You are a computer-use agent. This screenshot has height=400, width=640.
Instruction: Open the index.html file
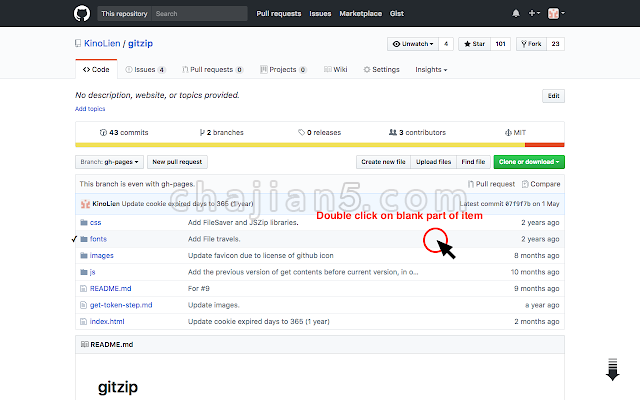107,322
